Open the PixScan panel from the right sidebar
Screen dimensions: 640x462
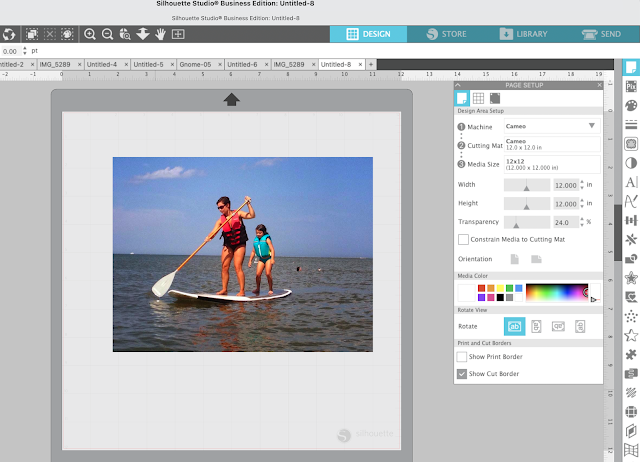point(631,86)
